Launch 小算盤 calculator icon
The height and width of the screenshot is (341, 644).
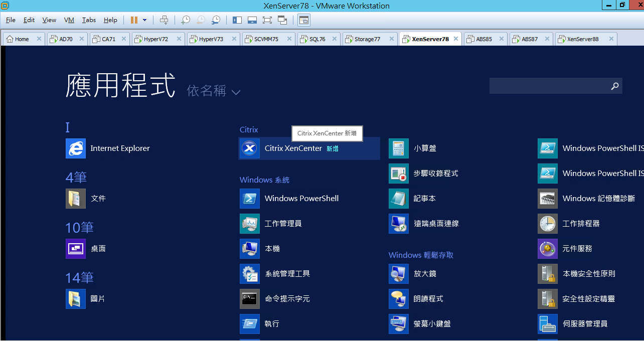[399, 148]
